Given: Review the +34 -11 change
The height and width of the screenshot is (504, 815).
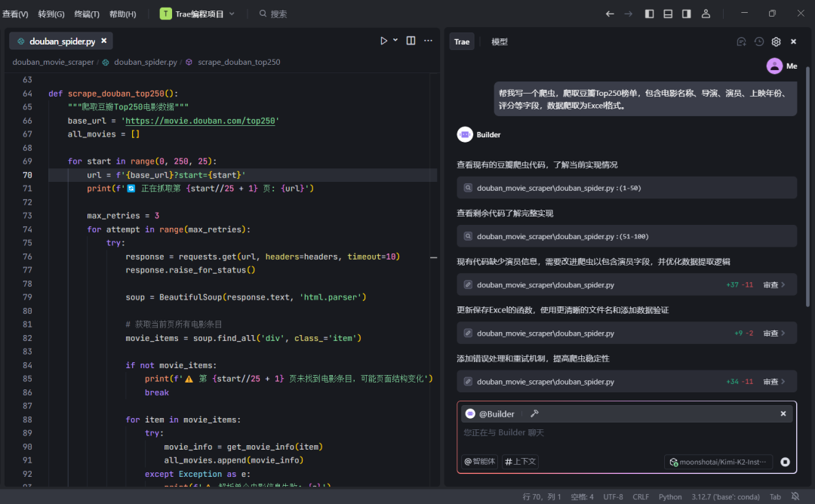Looking at the screenshot, I should pyautogui.click(x=774, y=381).
